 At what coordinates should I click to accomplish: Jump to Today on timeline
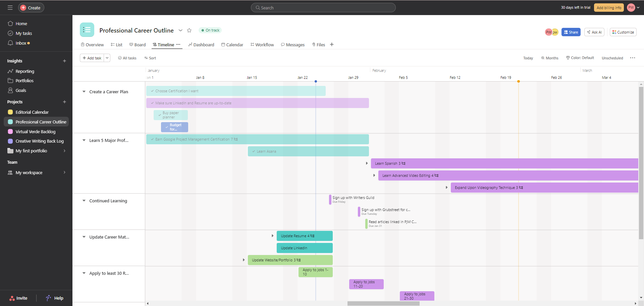pos(528,58)
